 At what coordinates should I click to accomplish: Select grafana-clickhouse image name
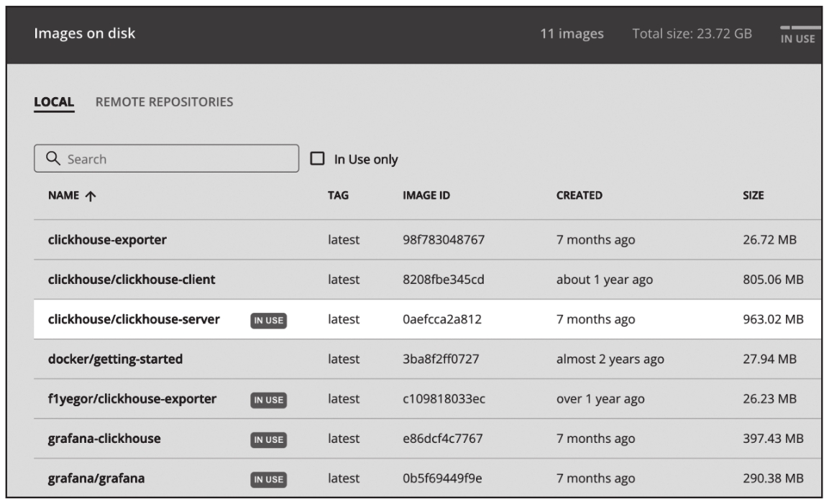(x=104, y=438)
